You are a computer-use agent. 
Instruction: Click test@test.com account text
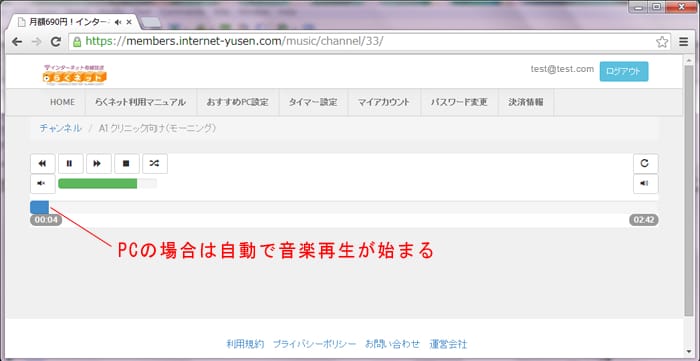point(562,69)
